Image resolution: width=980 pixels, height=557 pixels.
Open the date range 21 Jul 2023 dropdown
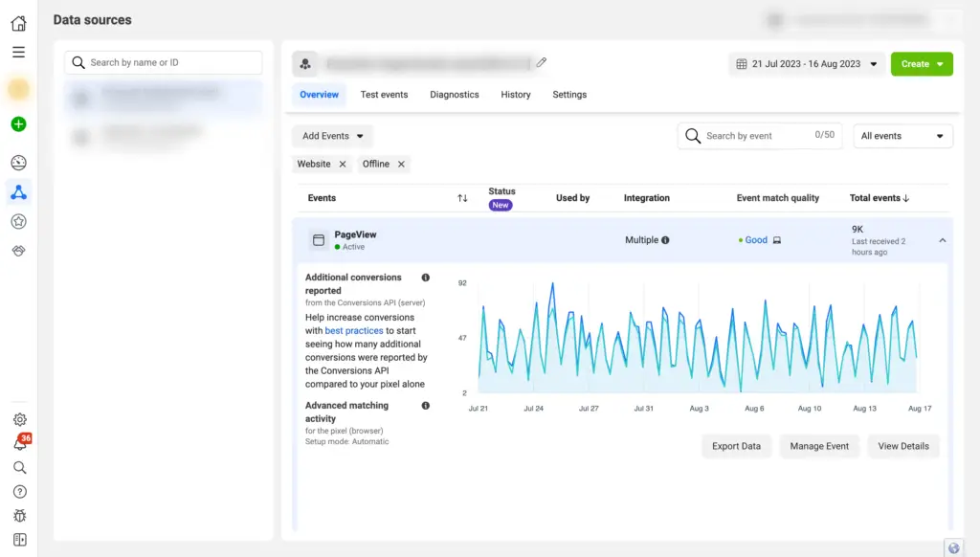tap(806, 64)
